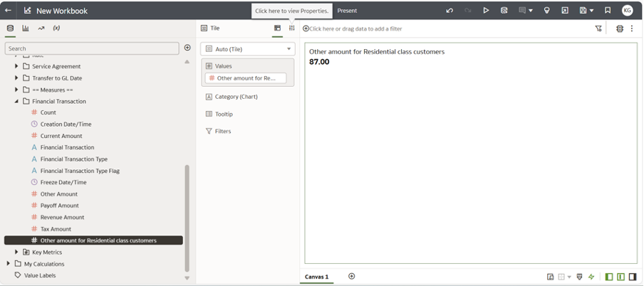Expand the Service Agreement folder
The width and height of the screenshot is (644, 286).
click(16, 66)
